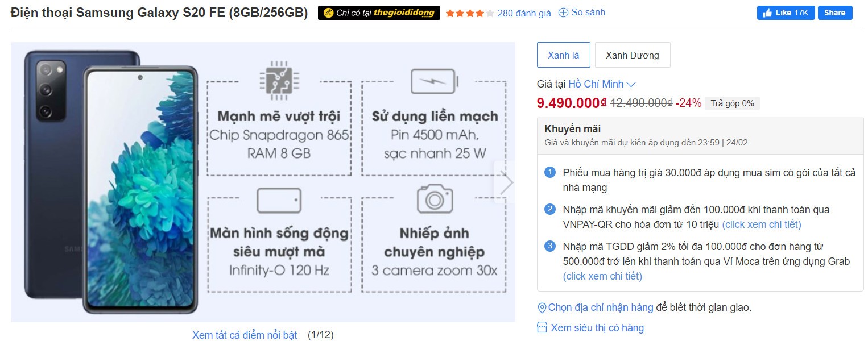This screenshot has width=868, height=341.
Task: Click Xem tất cả điểm nổi bật
Action: pos(245,335)
